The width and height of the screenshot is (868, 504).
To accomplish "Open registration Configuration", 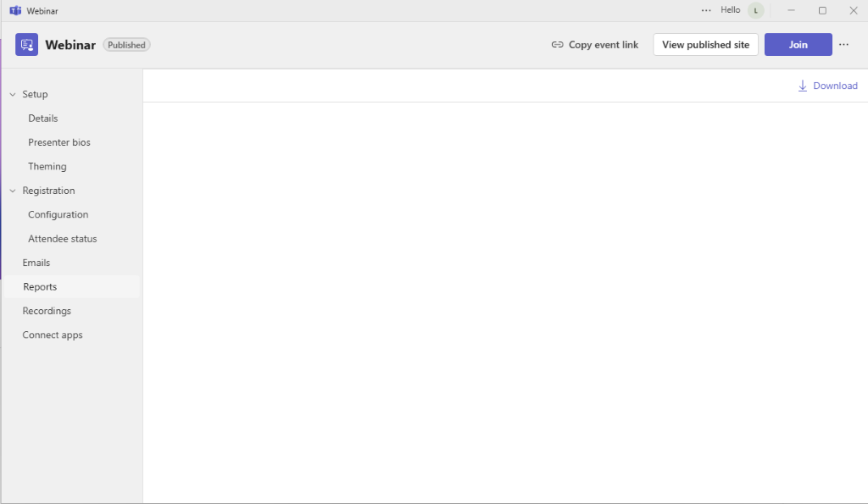I will click(x=58, y=214).
